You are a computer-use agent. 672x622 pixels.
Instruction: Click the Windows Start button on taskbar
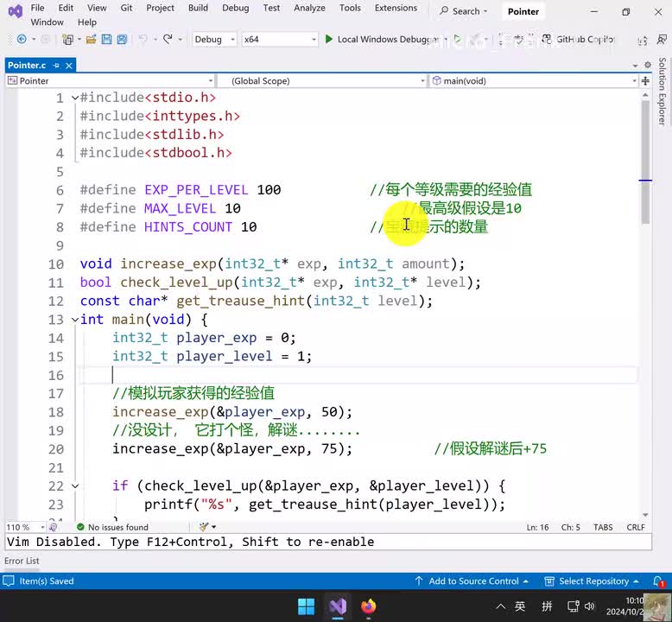[x=306, y=606]
